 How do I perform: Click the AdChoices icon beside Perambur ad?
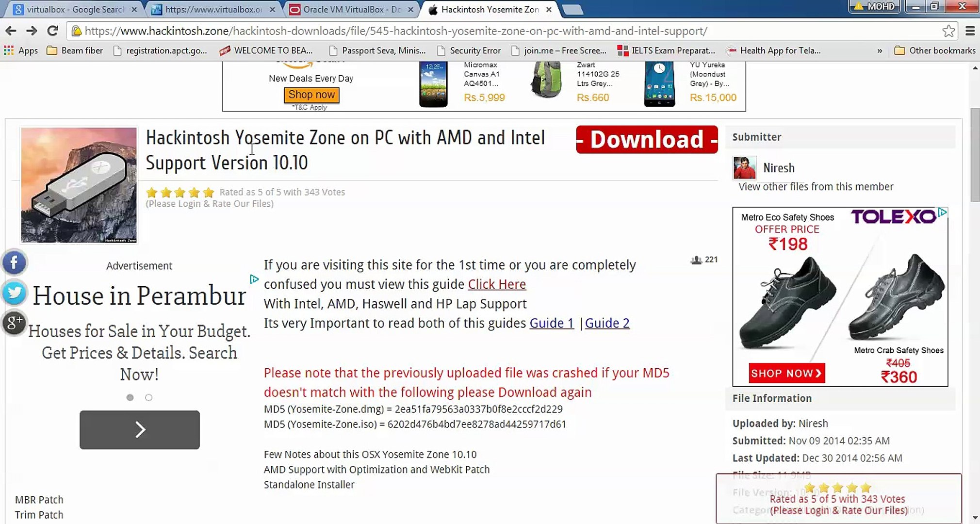pyautogui.click(x=254, y=279)
